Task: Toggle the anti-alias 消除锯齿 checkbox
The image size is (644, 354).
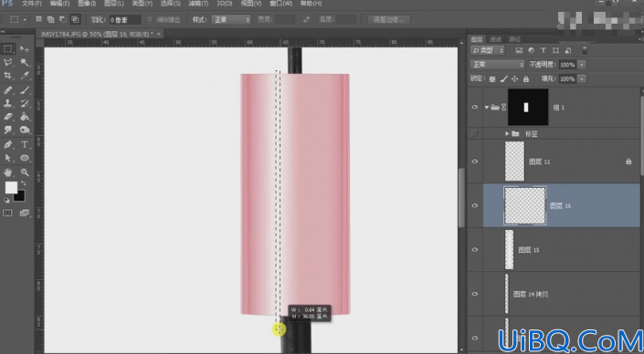Action: pos(150,19)
